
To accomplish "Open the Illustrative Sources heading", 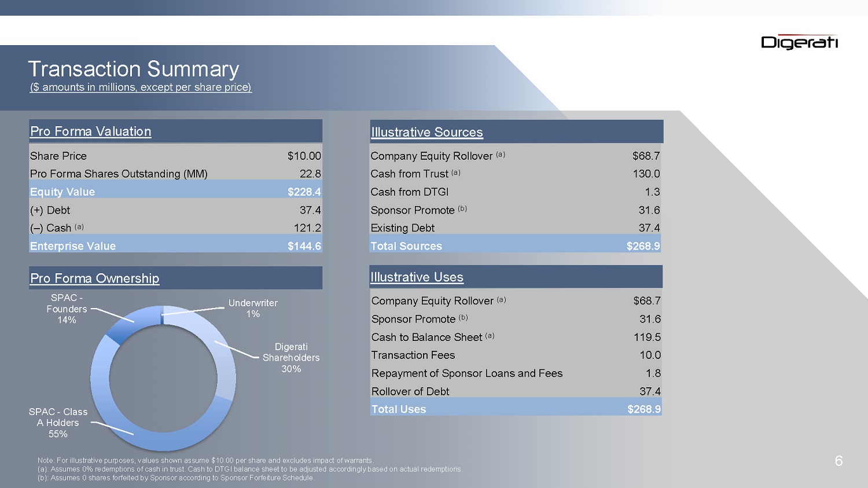I will [426, 132].
